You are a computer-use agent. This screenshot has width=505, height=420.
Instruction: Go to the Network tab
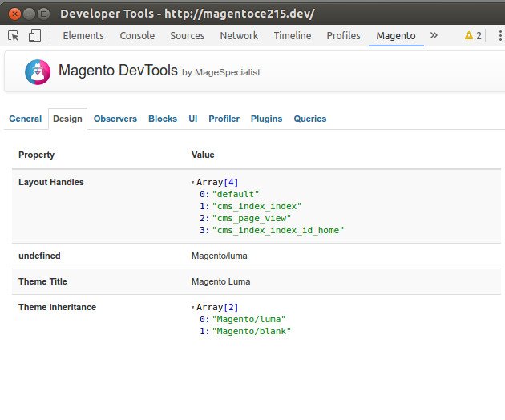pos(239,36)
